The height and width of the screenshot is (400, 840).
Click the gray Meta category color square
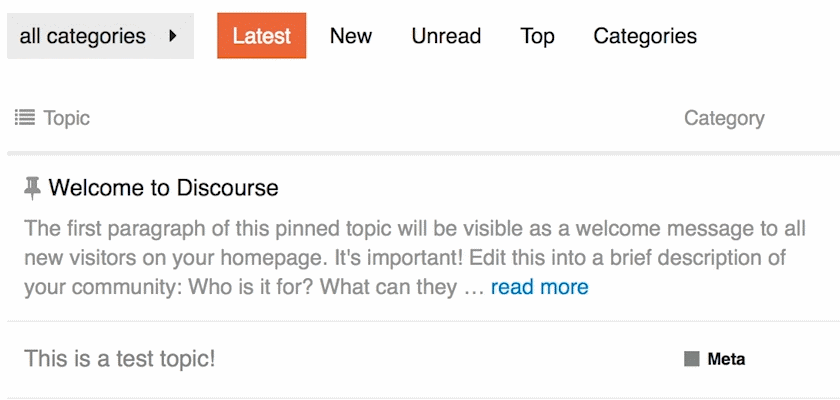coord(692,359)
